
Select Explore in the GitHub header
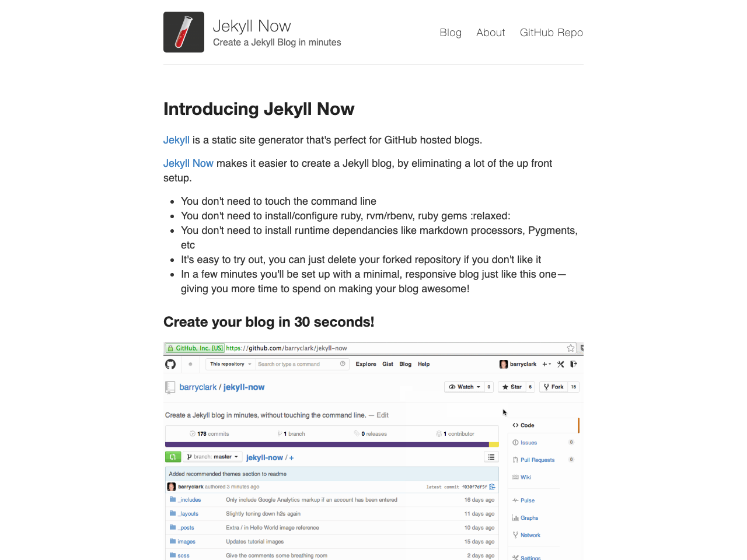[x=365, y=364]
